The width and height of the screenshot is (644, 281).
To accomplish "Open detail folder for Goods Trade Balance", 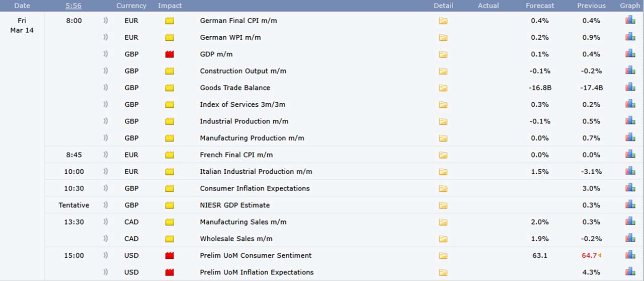I will tap(443, 88).
